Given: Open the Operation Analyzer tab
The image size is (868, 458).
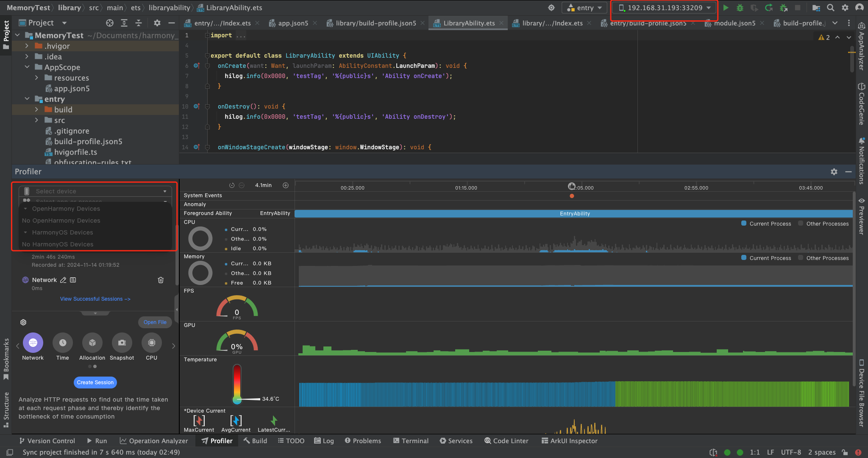Looking at the screenshot, I should click(154, 441).
